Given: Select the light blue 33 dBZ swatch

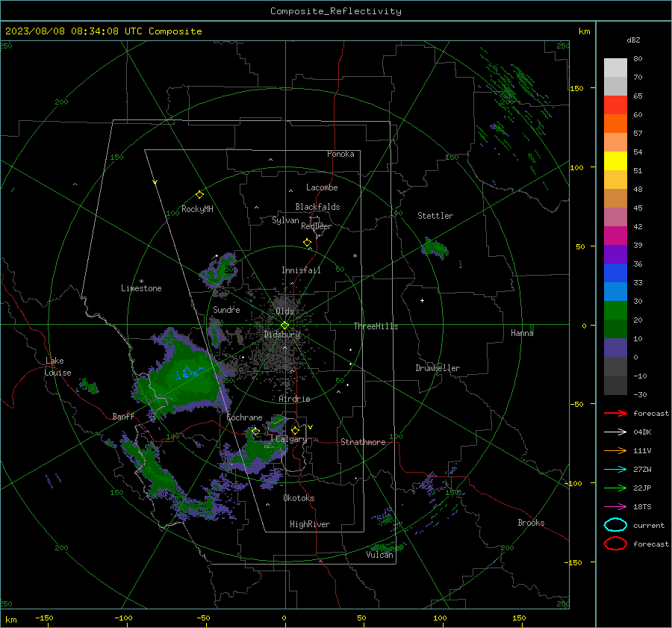Looking at the screenshot, I should (615, 291).
